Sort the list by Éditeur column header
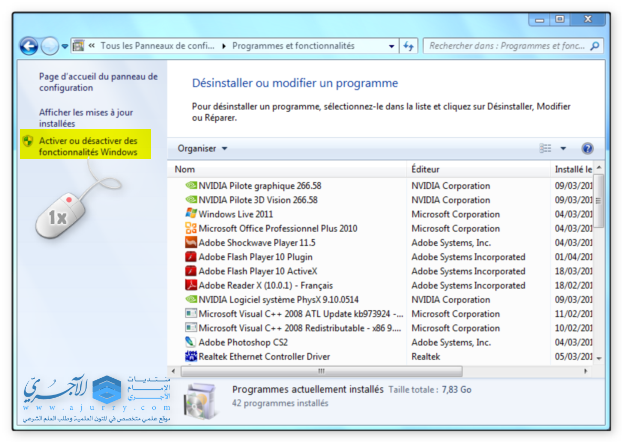This screenshot has height=442, width=622. click(x=425, y=169)
